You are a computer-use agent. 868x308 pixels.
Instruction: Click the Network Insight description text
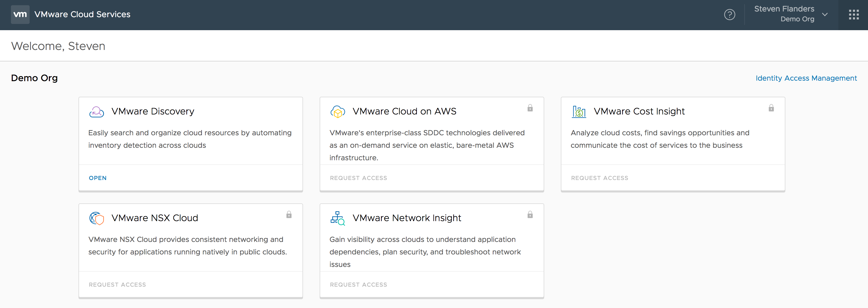point(425,252)
